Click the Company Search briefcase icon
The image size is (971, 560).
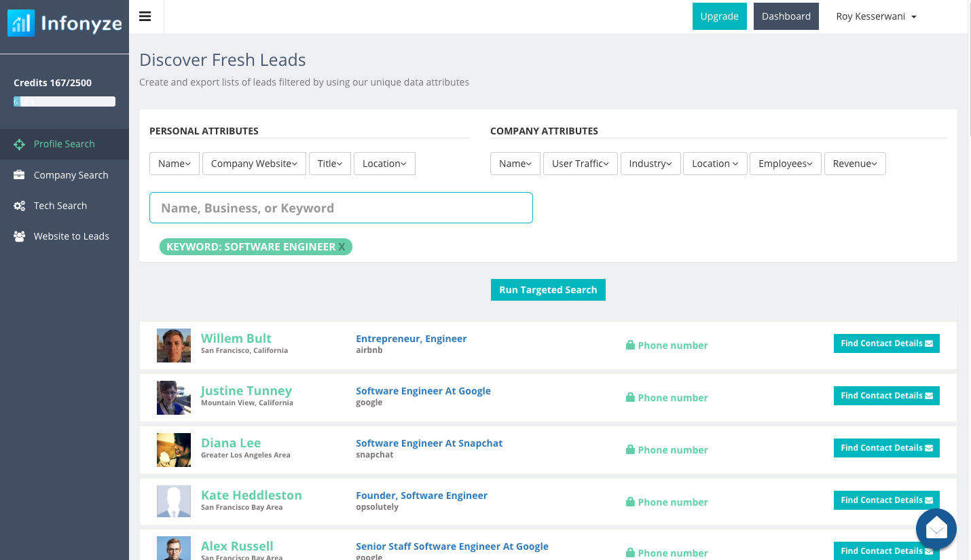(20, 175)
